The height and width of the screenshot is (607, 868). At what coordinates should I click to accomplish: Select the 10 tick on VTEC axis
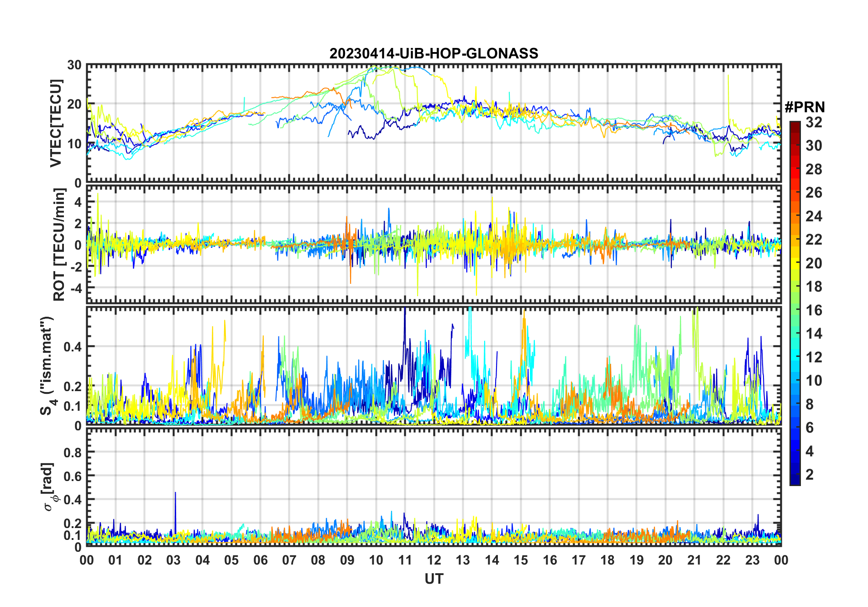[74, 144]
